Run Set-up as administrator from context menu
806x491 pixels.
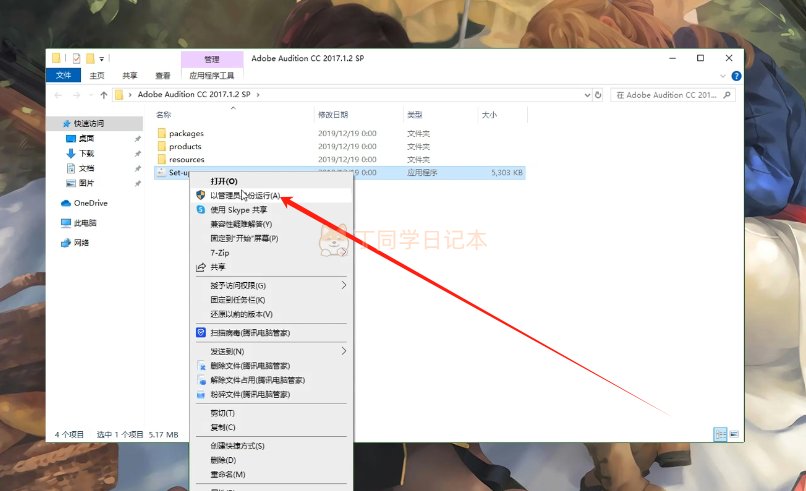tap(245, 195)
